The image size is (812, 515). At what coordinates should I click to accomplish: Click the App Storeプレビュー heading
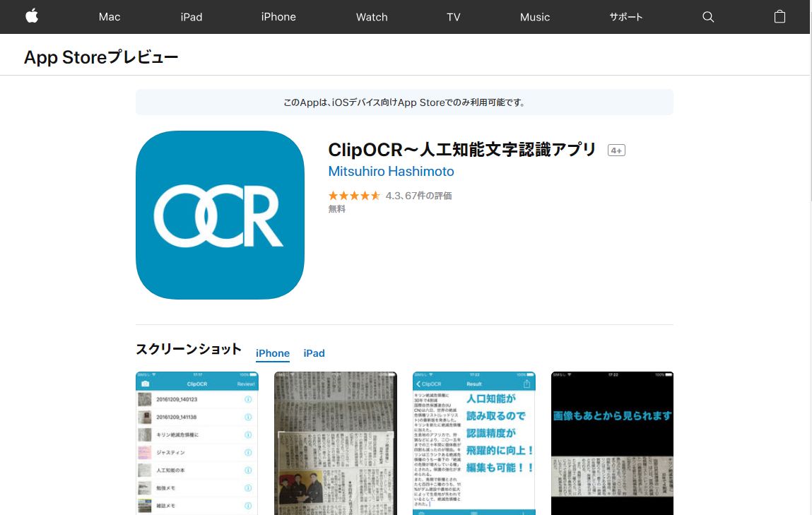click(x=101, y=58)
